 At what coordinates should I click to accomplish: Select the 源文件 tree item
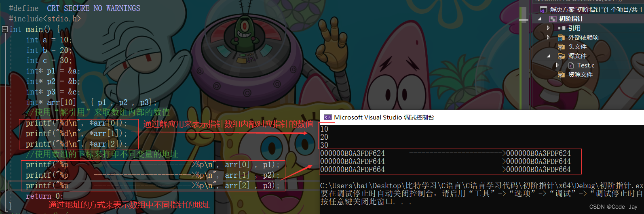pos(577,56)
